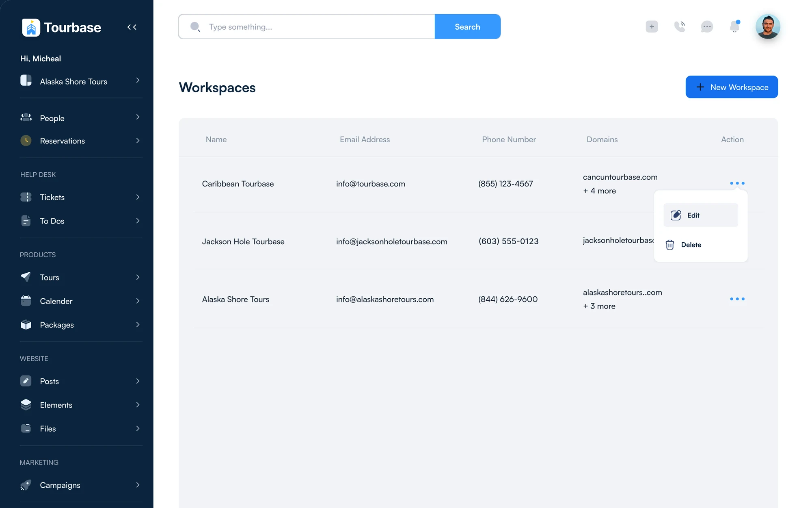Viewport: 812px width, 508px height.
Task: Click the Posts pencil icon
Action: point(26,381)
